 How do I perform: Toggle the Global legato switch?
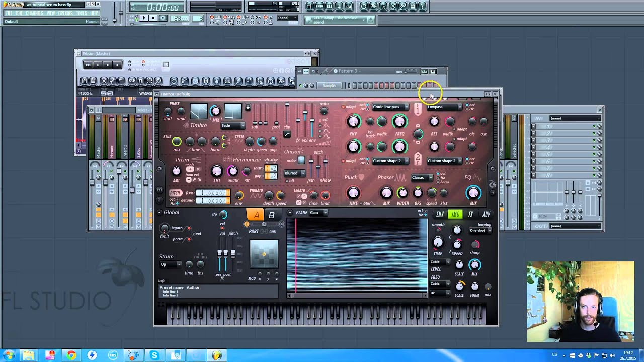189,228
